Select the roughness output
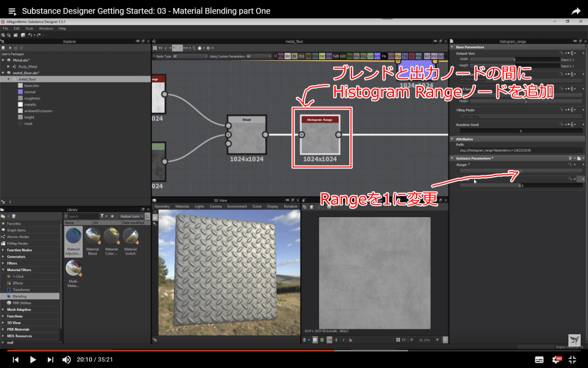This screenshot has width=588, height=368. 32,98
